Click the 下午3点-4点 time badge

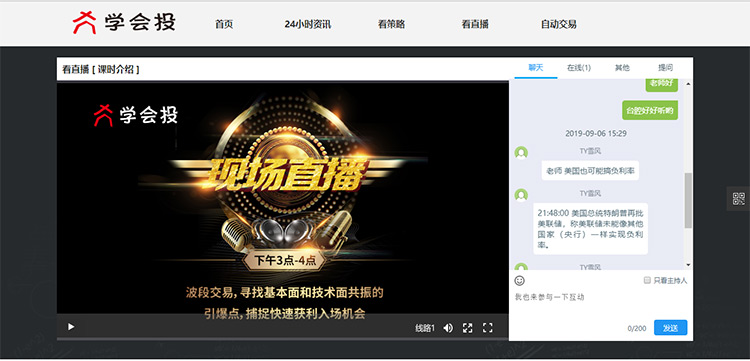pyautogui.click(x=285, y=261)
